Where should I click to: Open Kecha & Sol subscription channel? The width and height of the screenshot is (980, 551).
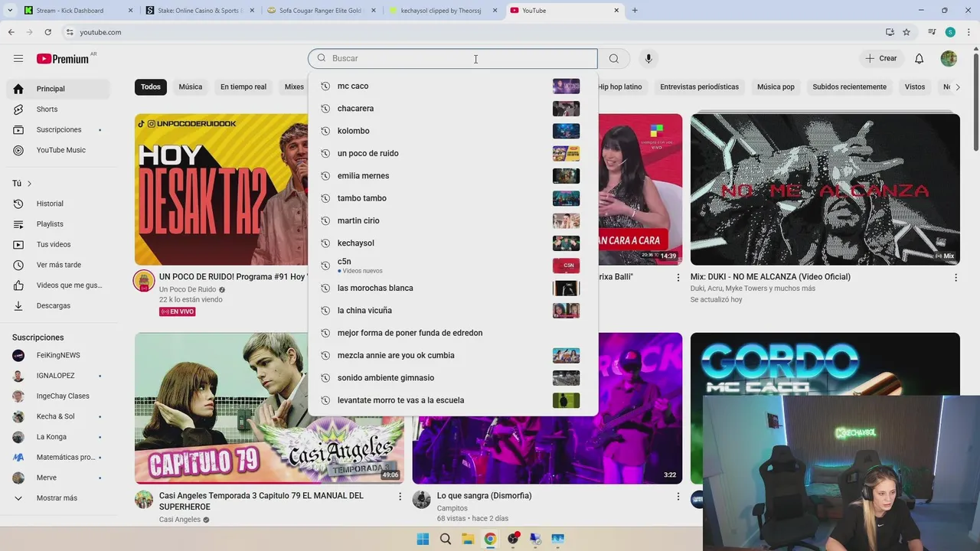[x=58, y=416]
